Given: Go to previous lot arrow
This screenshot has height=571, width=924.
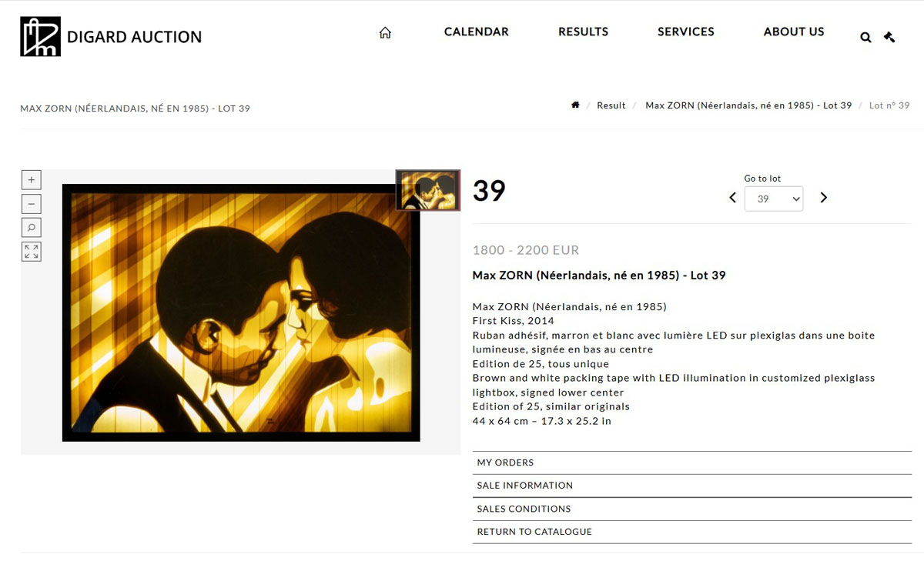Looking at the screenshot, I should coord(732,198).
